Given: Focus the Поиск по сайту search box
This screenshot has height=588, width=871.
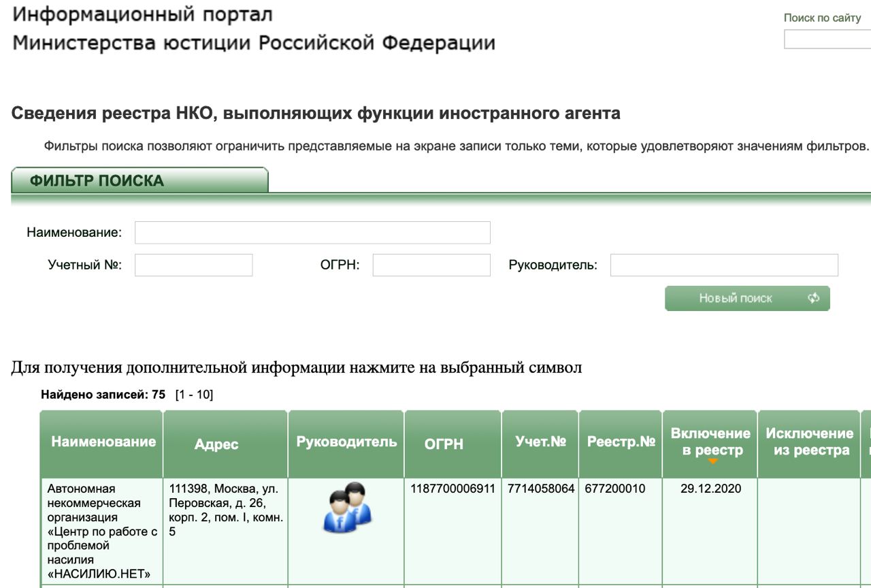Looking at the screenshot, I should point(827,40).
